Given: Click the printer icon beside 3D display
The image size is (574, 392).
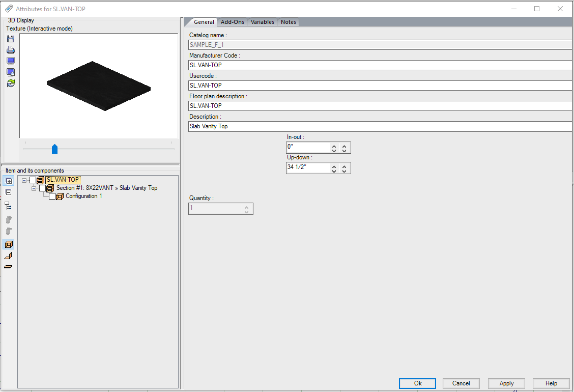Looking at the screenshot, I should point(10,50).
